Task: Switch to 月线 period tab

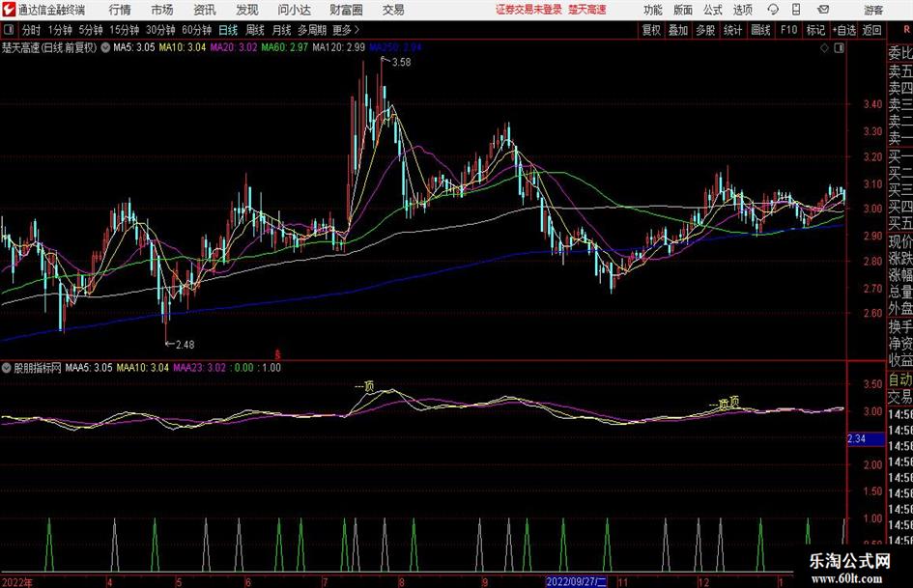Action: click(281, 30)
